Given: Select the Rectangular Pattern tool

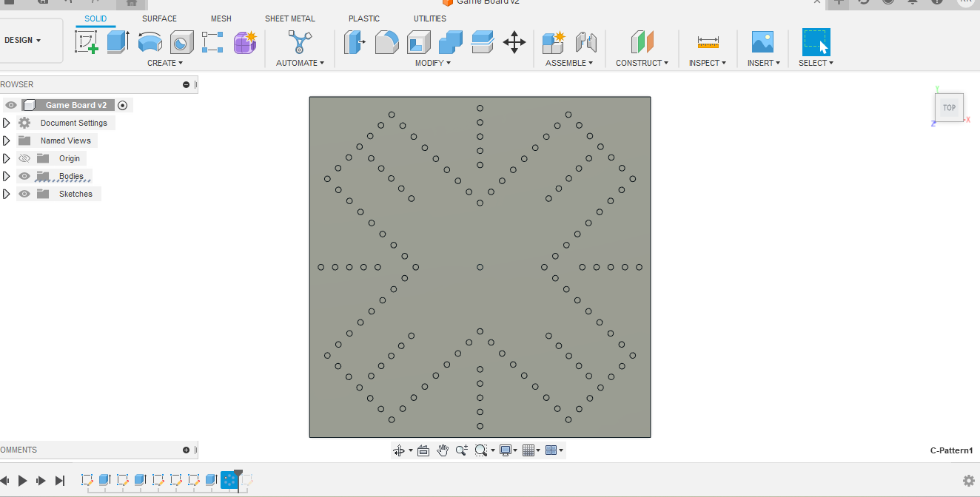Looking at the screenshot, I should 212,42.
